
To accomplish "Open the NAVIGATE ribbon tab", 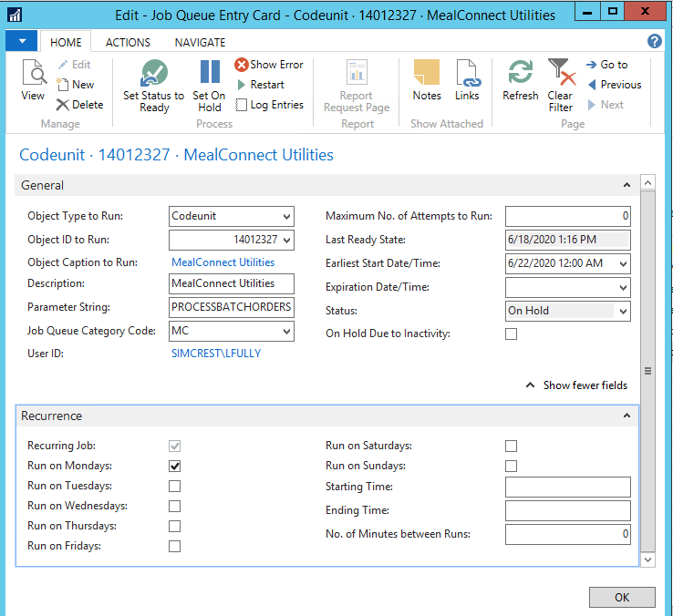I will pos(200,43).
